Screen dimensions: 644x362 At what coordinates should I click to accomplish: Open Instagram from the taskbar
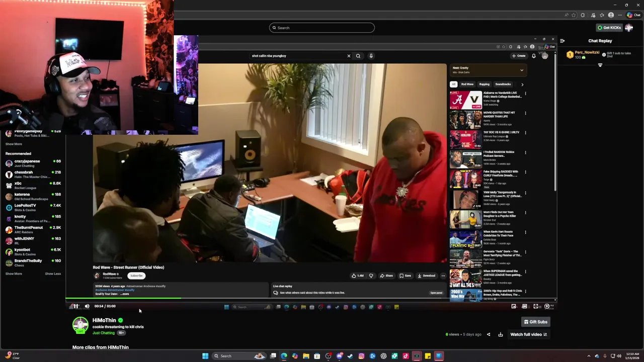pos(361,356)
